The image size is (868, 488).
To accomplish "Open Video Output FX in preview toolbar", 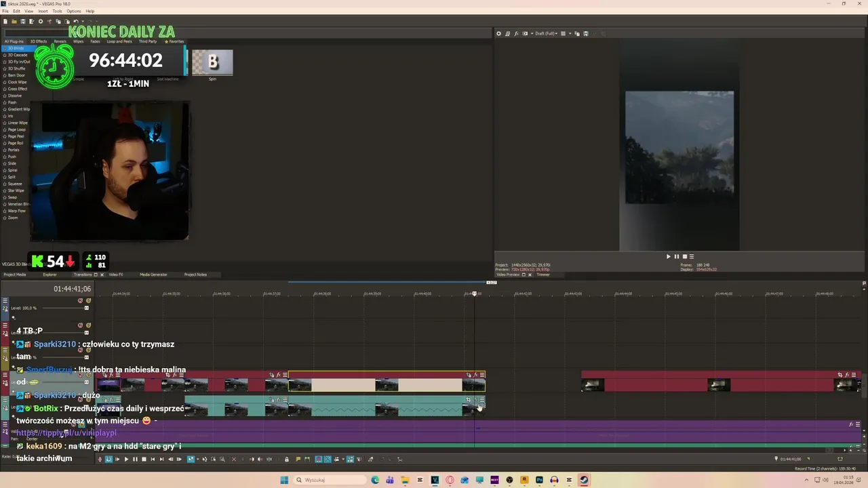I will 517,33.
